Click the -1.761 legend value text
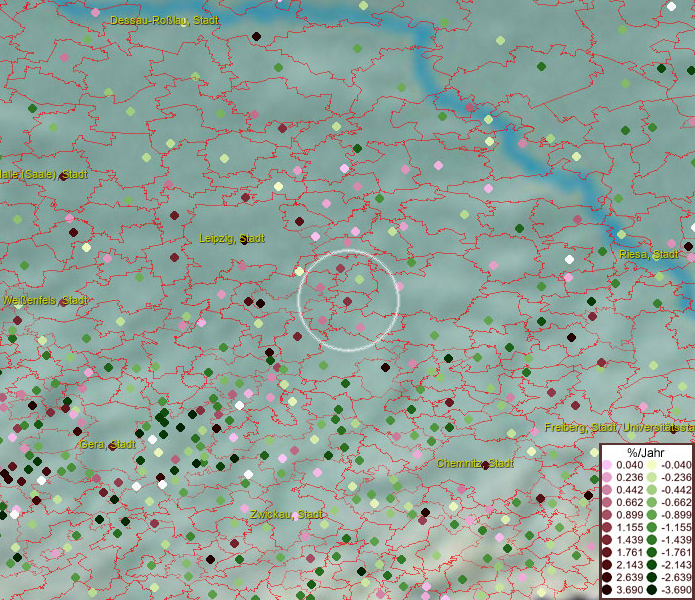This screenshot has height=600, width=695. pyautogui.click(x=676, y=553)
